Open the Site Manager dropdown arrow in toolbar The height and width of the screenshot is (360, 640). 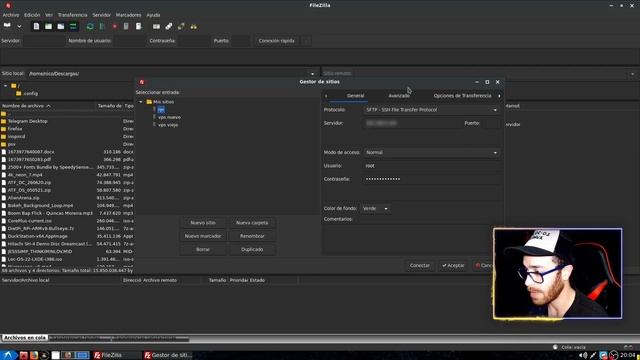19,27
